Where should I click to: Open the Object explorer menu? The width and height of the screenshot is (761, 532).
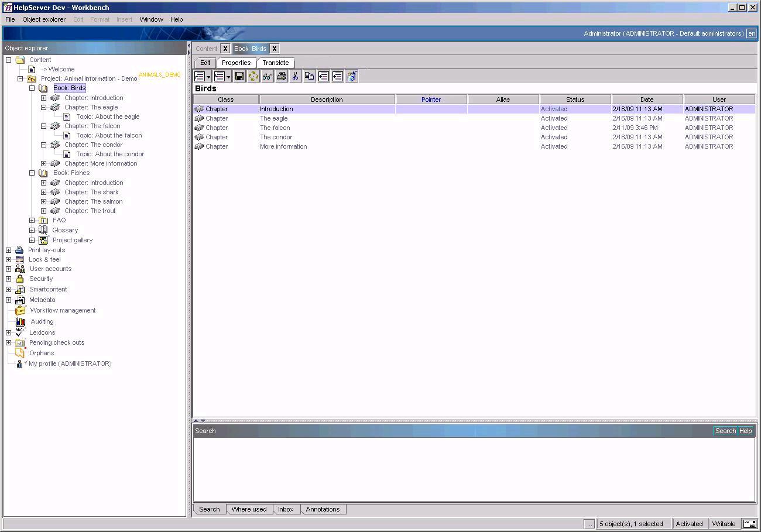44,19
